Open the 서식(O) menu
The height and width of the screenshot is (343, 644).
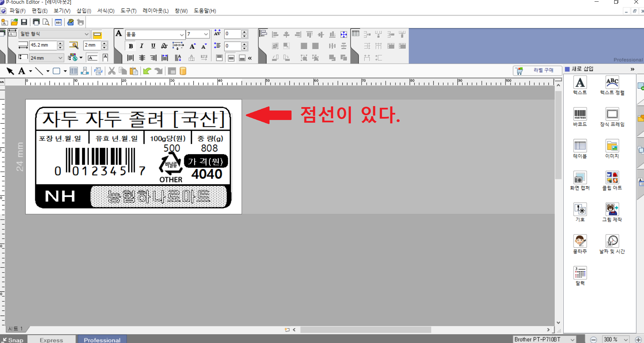point(106,11)
